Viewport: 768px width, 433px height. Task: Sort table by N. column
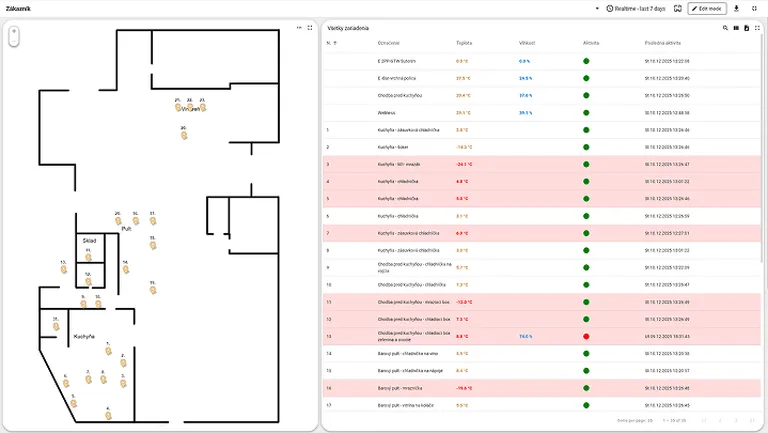tap(331, 43)
